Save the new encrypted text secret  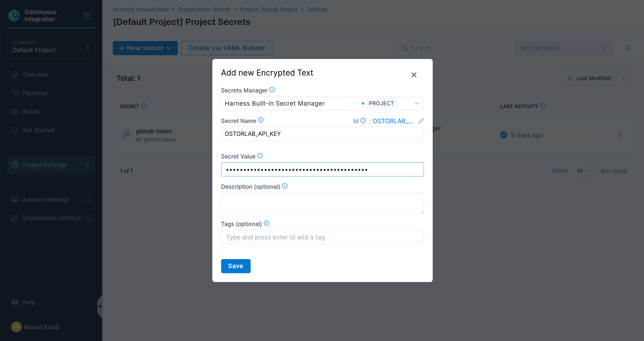(235, 266)
